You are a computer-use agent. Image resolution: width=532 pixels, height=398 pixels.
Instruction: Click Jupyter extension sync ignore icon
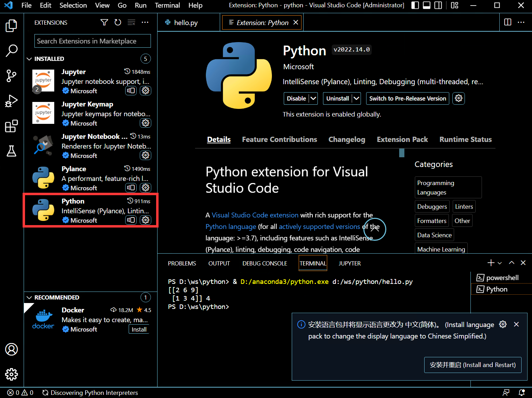[131, 90]
